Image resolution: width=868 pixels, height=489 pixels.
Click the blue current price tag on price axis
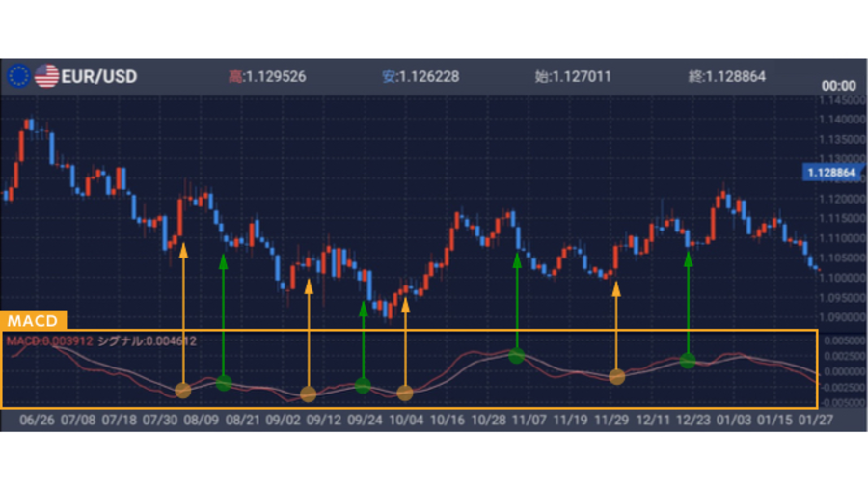pos(828,172)
